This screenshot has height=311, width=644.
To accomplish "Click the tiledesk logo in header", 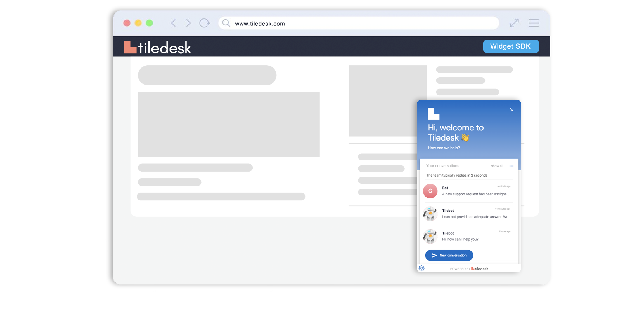I will point(158,47).
